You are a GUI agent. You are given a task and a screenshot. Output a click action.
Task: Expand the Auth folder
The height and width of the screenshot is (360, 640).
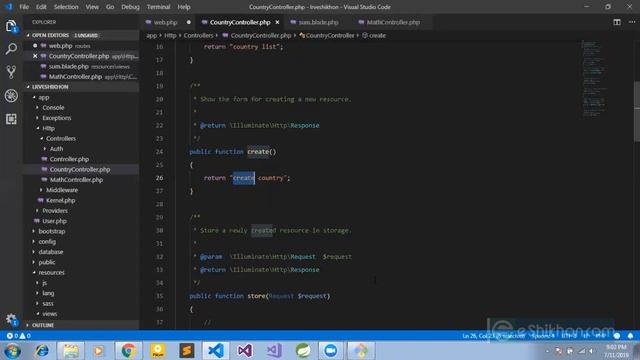(x=56, y=149)
